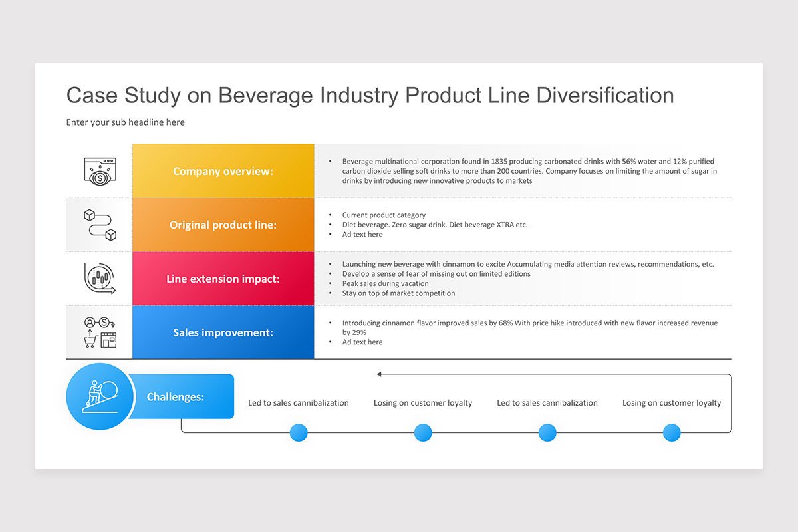This screenshot has width=798, height=532.
Task: Click the red Line extension impact block
Action: click(223, 279)
